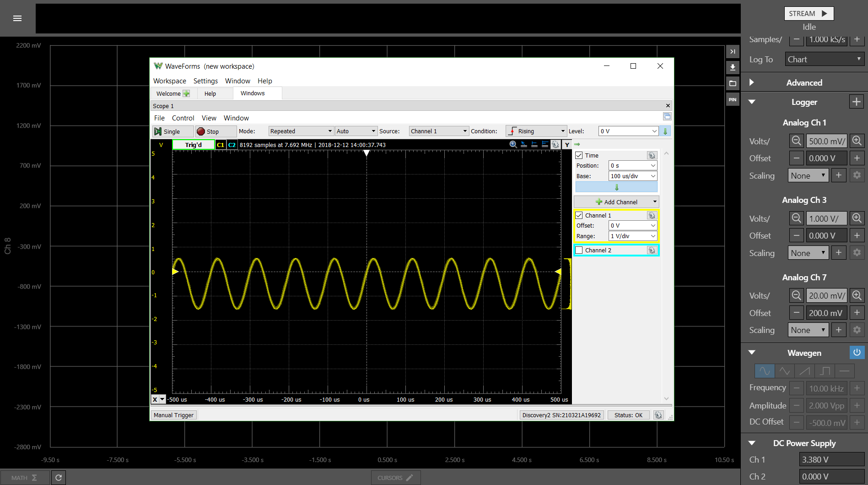Enable the Channel 2 checkbox
Screen dimensions: 868x485
[579, 251]
